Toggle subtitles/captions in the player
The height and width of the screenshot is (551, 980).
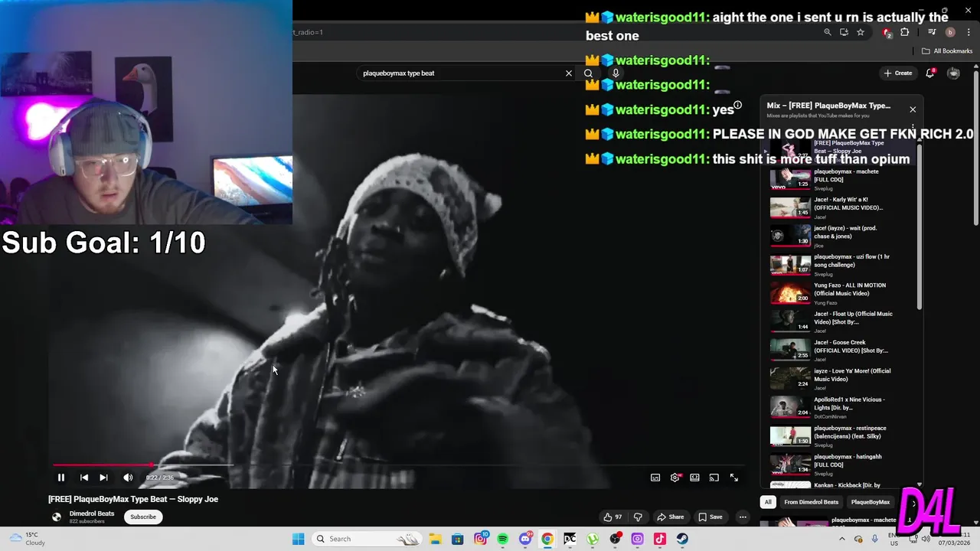(655, 478)
